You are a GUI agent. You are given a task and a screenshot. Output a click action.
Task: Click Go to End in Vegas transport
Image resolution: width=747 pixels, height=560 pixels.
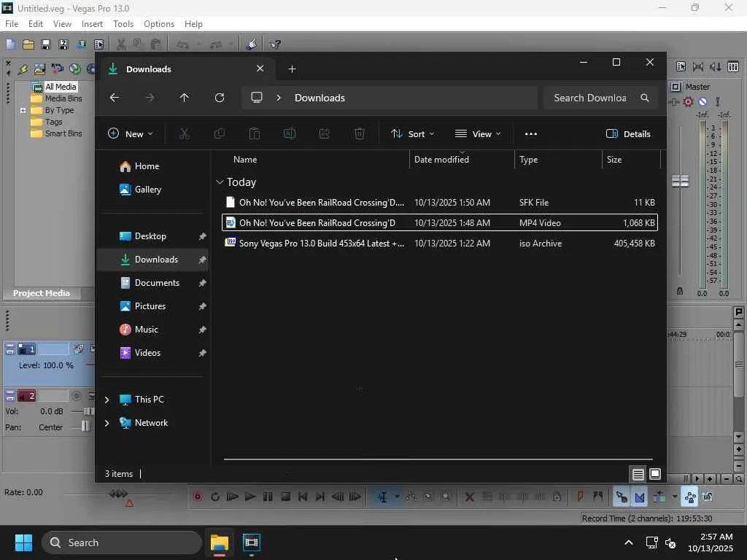(320, 497)
